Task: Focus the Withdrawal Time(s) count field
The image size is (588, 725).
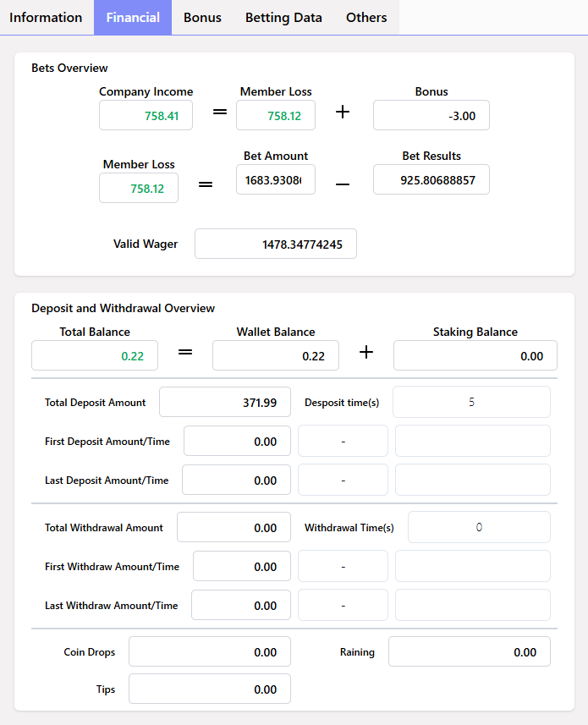Action: [x=479, y=527]
